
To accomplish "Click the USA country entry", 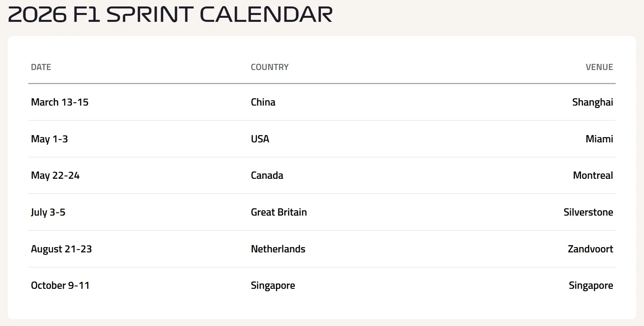I will click(260, 139).
